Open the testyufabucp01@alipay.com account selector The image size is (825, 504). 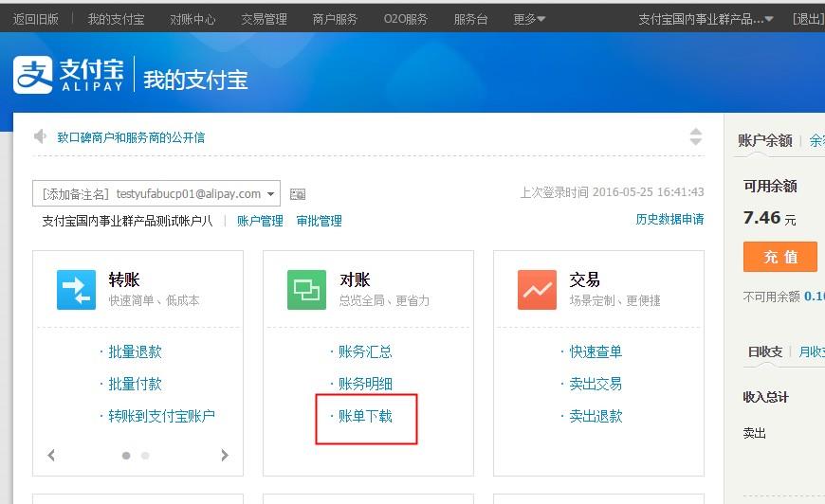coord(156,193)
